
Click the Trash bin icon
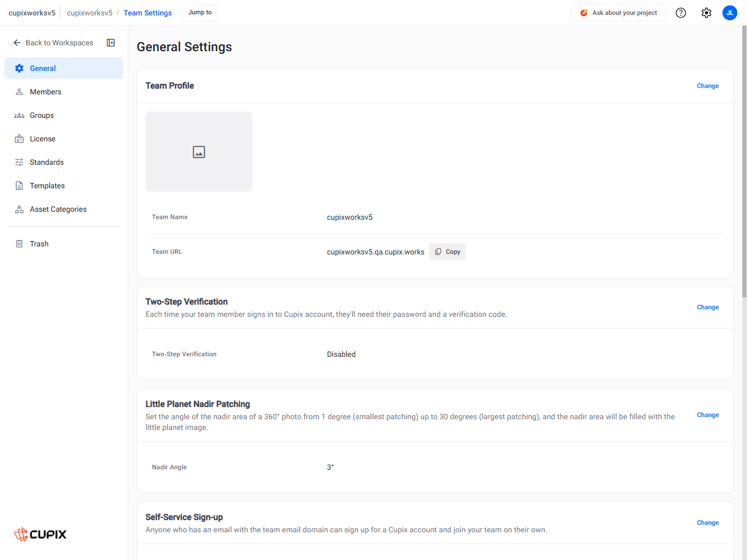[19, 244]
